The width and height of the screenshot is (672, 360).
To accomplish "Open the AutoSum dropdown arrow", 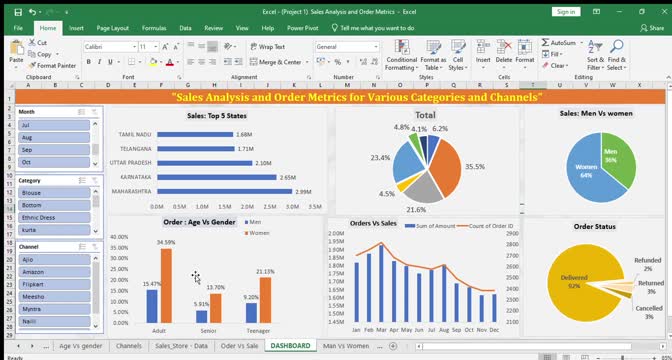I will pos(582,43).
